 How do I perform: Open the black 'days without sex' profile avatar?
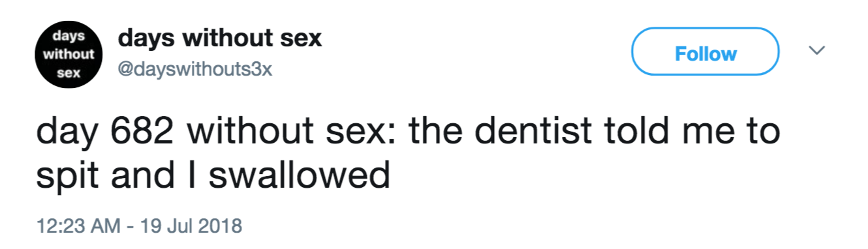click(69, 55)
